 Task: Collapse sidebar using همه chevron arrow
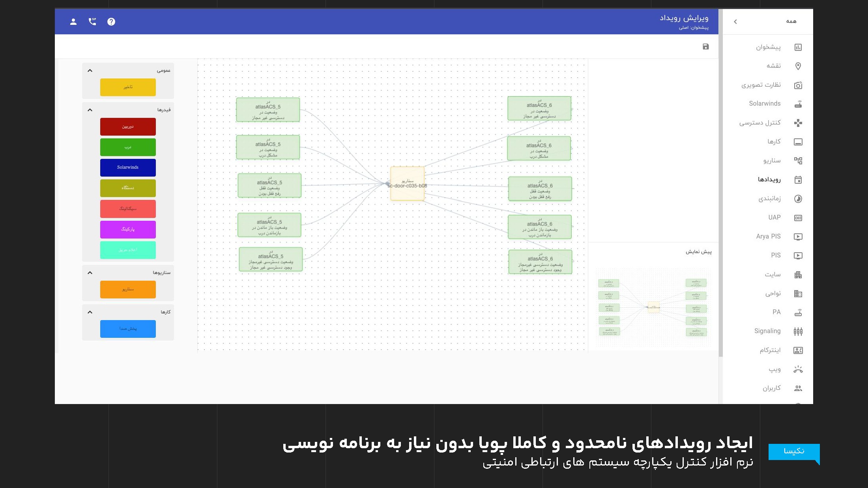735,22
